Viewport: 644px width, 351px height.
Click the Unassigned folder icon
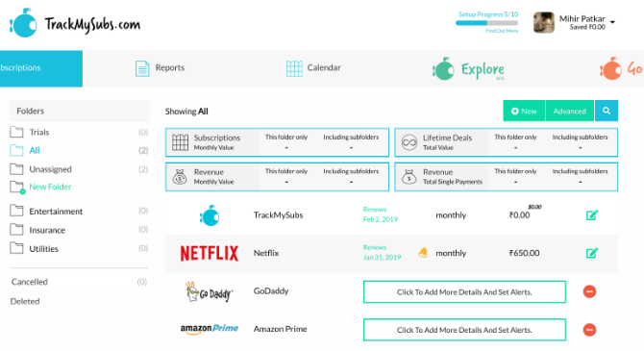coord(16,169)
